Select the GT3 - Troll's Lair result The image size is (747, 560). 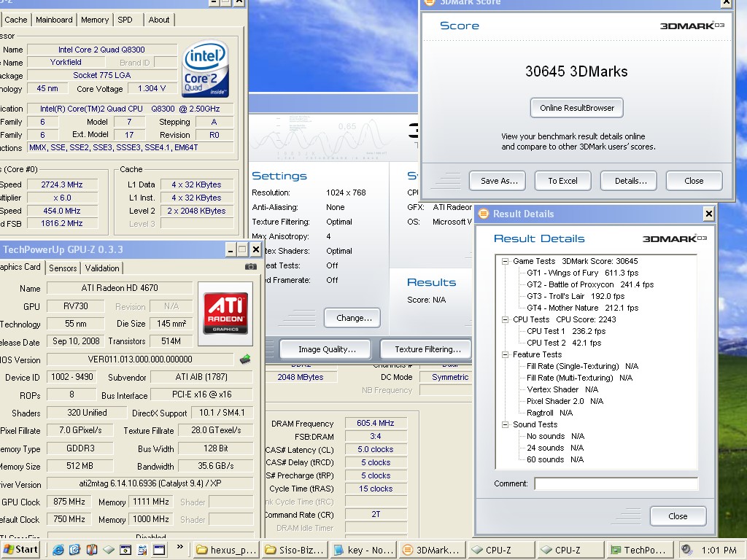[575, 296]
